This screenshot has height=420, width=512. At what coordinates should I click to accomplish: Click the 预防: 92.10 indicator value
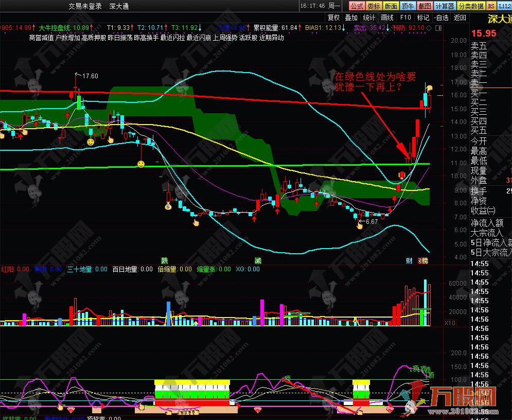point(409,28)
